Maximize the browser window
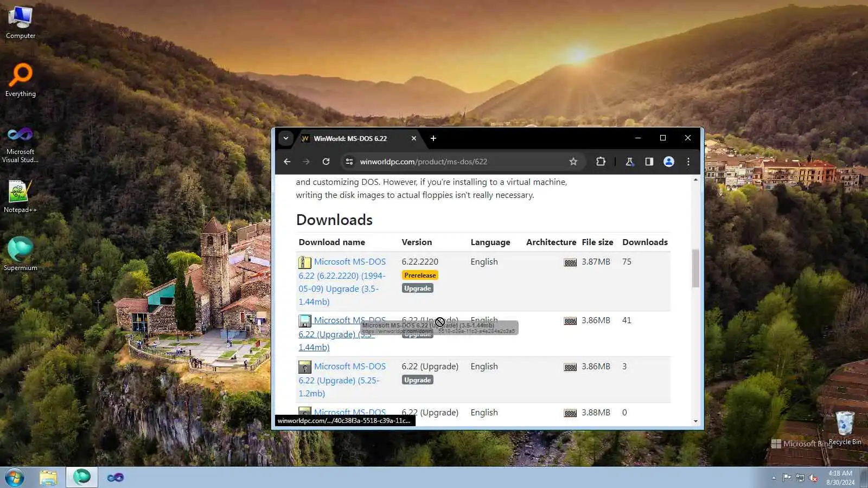This screenshot has width=868, height=488. click(x=663, y=138)
